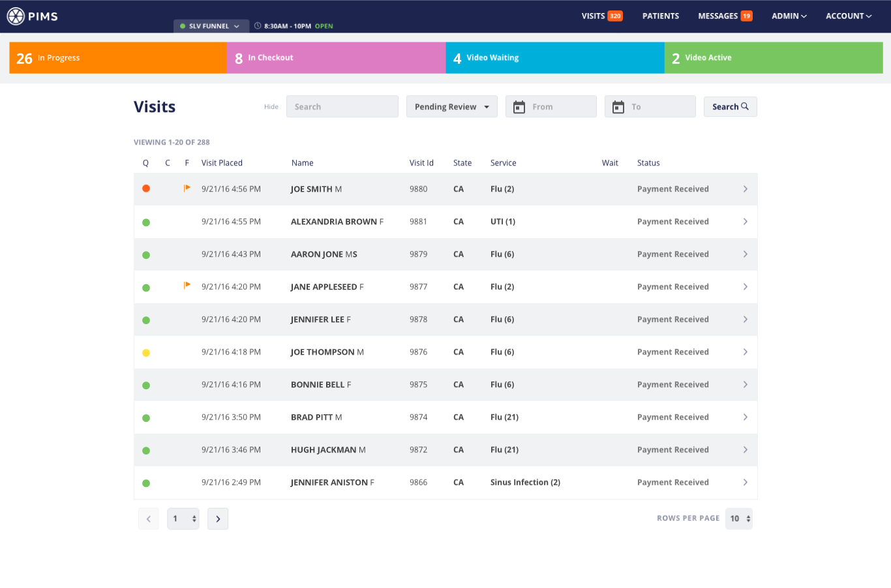Open Messages from the top navigation

click(x=724, y=16)
